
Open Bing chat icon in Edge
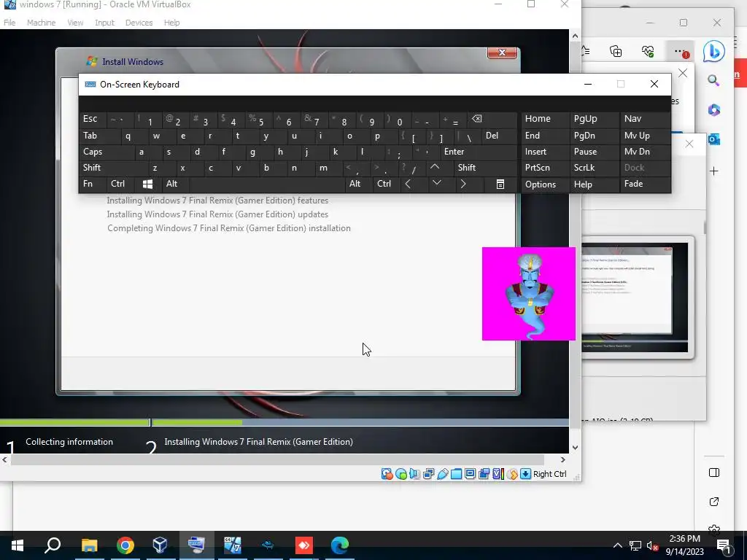[x=713, y=52]
